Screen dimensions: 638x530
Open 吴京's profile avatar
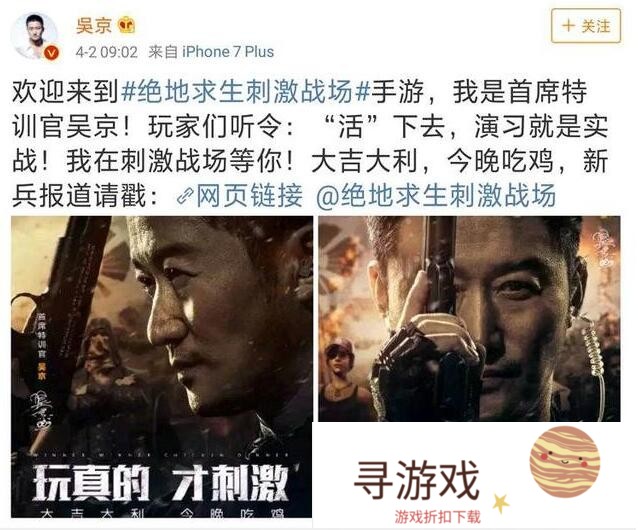click(x=36, y=35)
